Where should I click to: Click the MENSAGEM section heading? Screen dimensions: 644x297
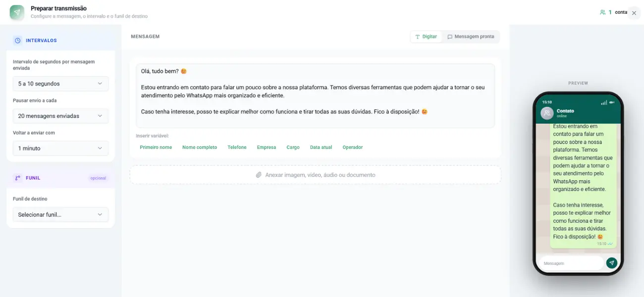pyautogui.click(x=145, y=37)
